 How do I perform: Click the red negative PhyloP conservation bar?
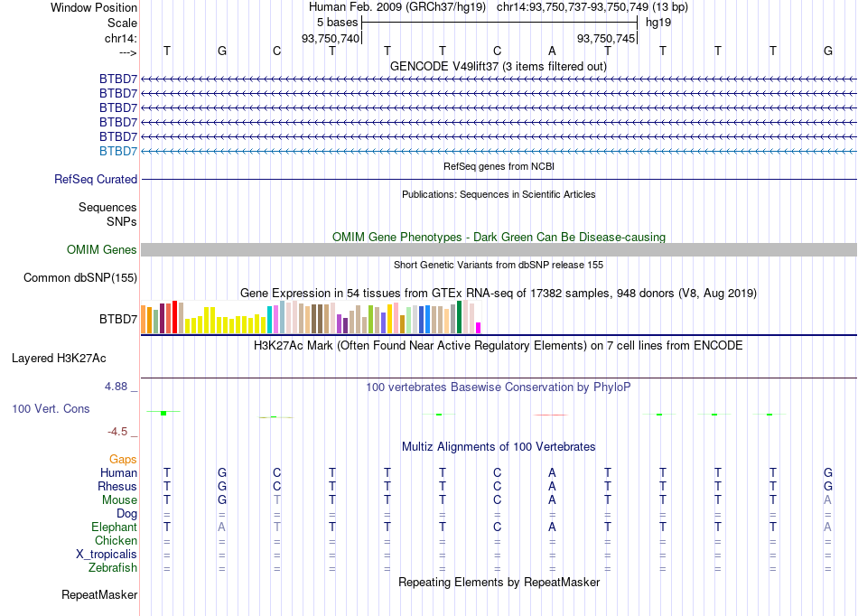(552, 415)
